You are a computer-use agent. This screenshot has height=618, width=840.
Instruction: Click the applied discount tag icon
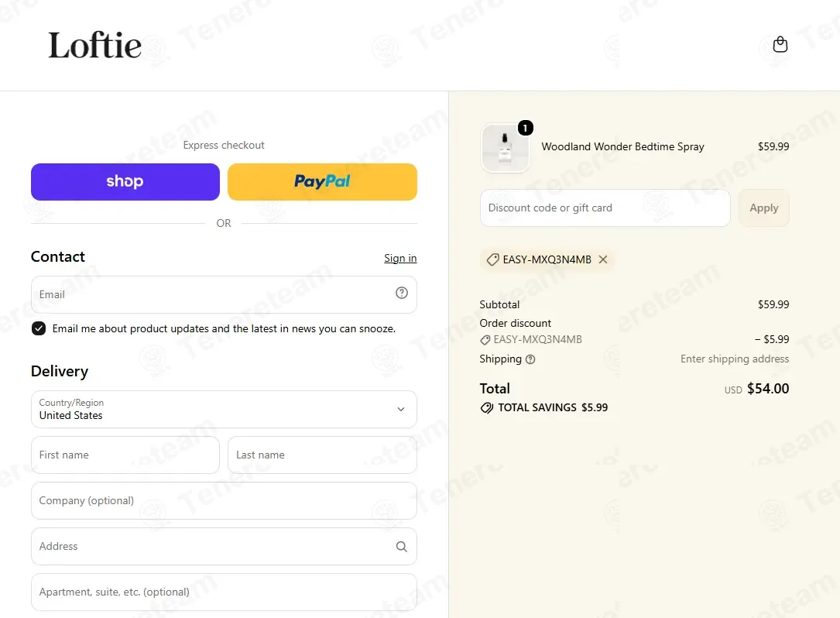click(492, 259)
